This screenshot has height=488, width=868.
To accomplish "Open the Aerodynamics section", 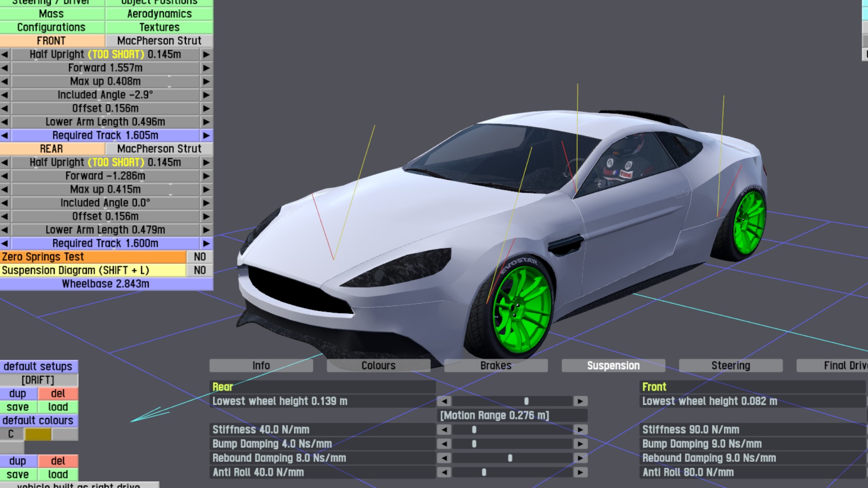I will 159,14.
